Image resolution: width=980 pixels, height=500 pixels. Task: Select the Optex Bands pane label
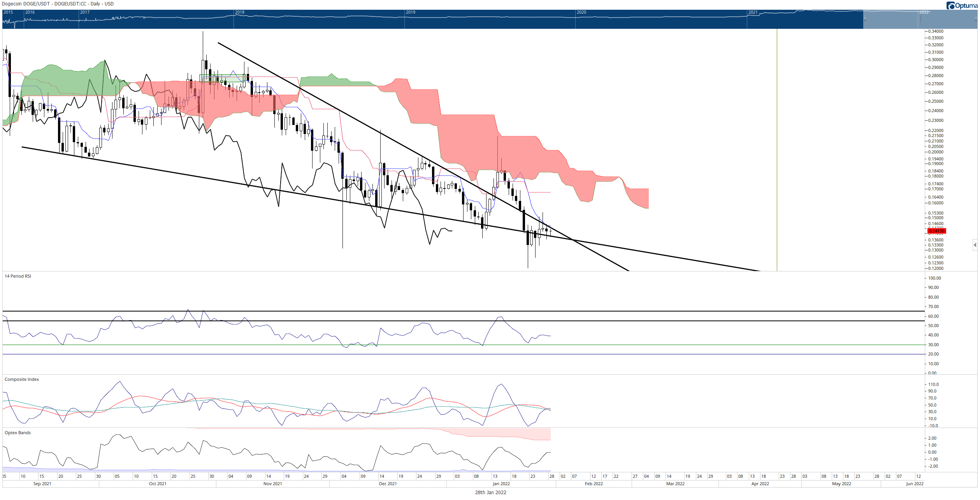(x=18, y=433)
